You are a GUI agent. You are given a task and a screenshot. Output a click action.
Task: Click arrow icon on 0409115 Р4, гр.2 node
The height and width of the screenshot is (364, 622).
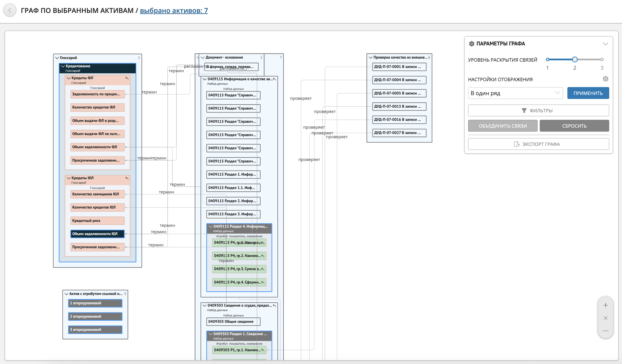263,256
